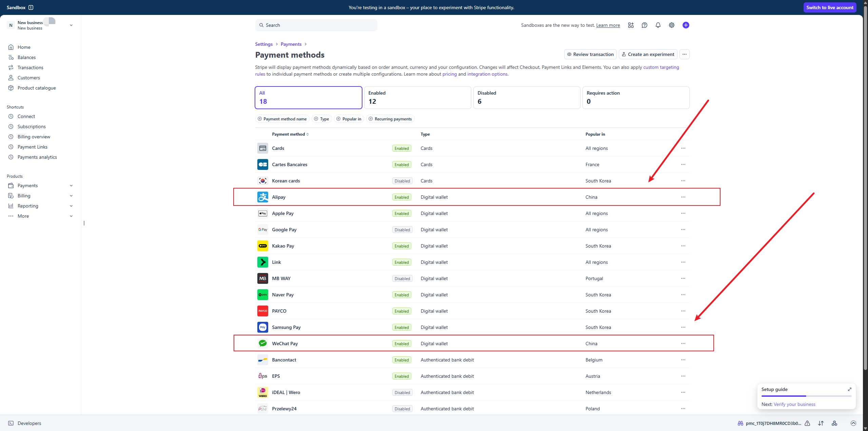Select the Enabled 12 tab

pos(417,98)
